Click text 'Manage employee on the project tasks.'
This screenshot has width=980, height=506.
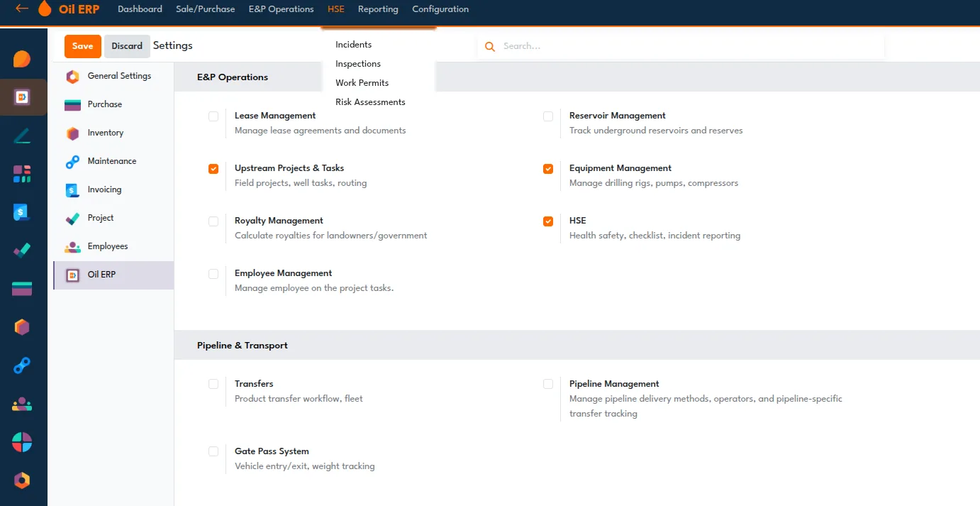pos(314,288)
